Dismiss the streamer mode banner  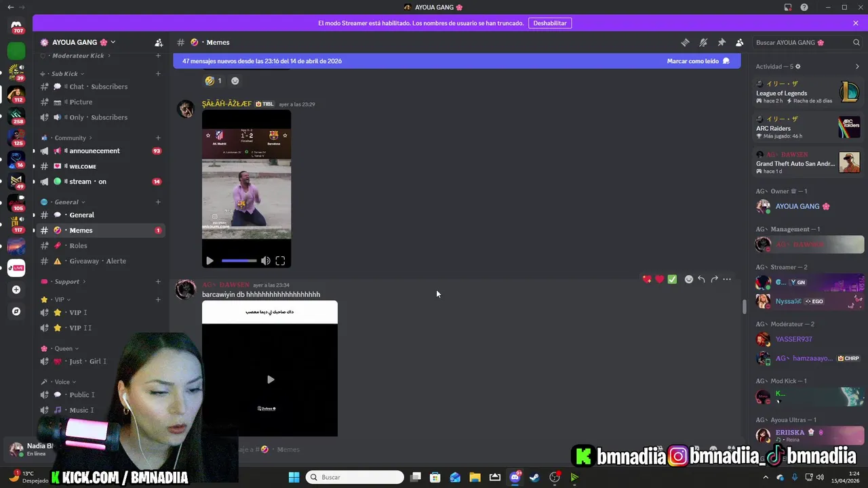coord(856,23)
